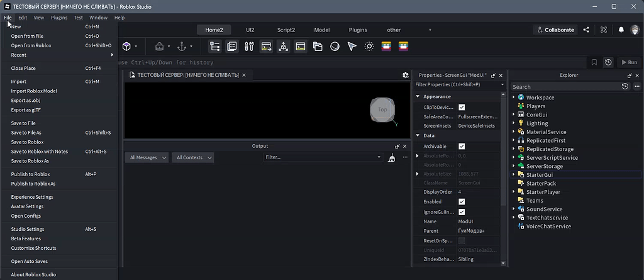Screen dimensions: 644x280
Task: Click the Filter Properties field
Action: (459, 85)
